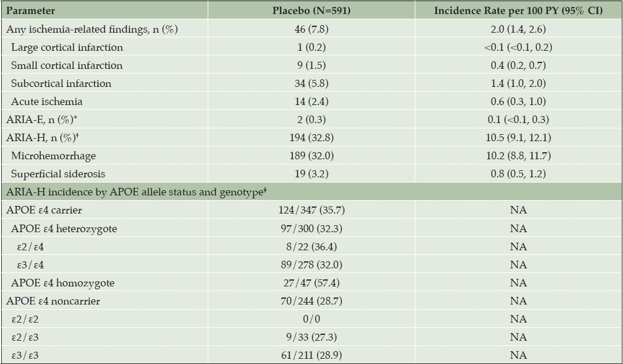Click the ARIA-H incidence by APOE section heading

pyautogui.click(x=136, y=192)
